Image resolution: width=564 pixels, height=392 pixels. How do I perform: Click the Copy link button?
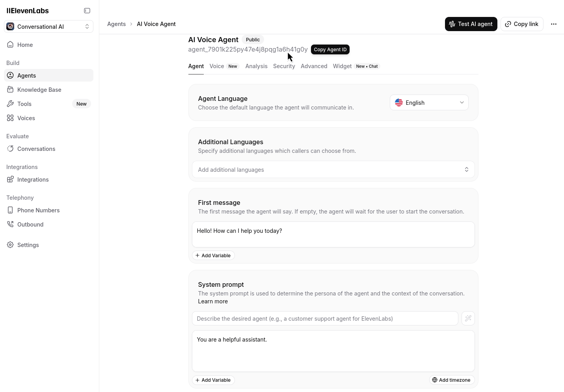coord(522,24)
